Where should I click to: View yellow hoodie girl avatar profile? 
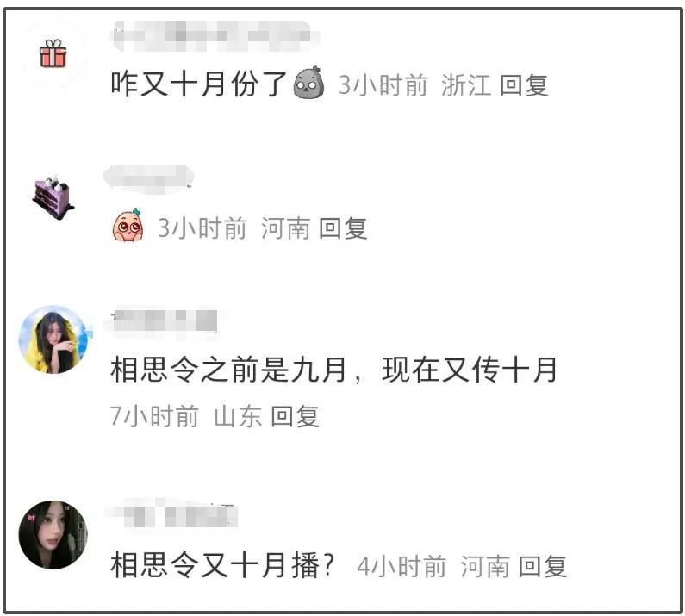[x=53, y=339]
